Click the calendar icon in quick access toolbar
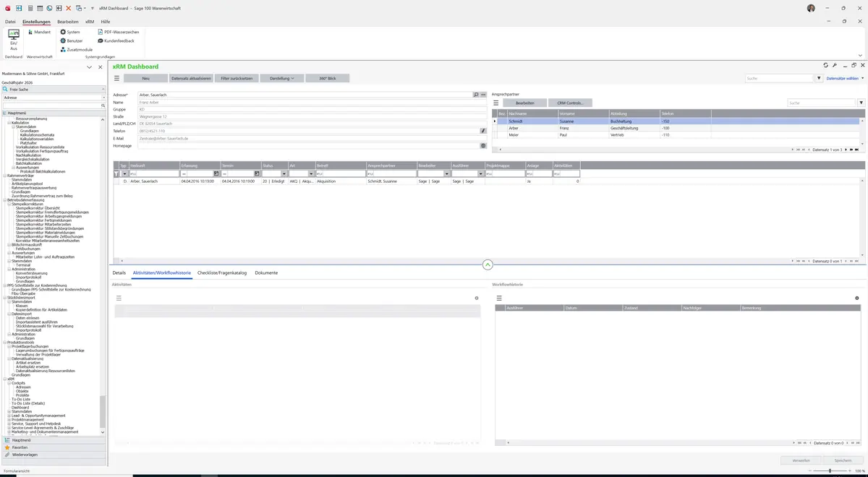 (x=40, y=7)
